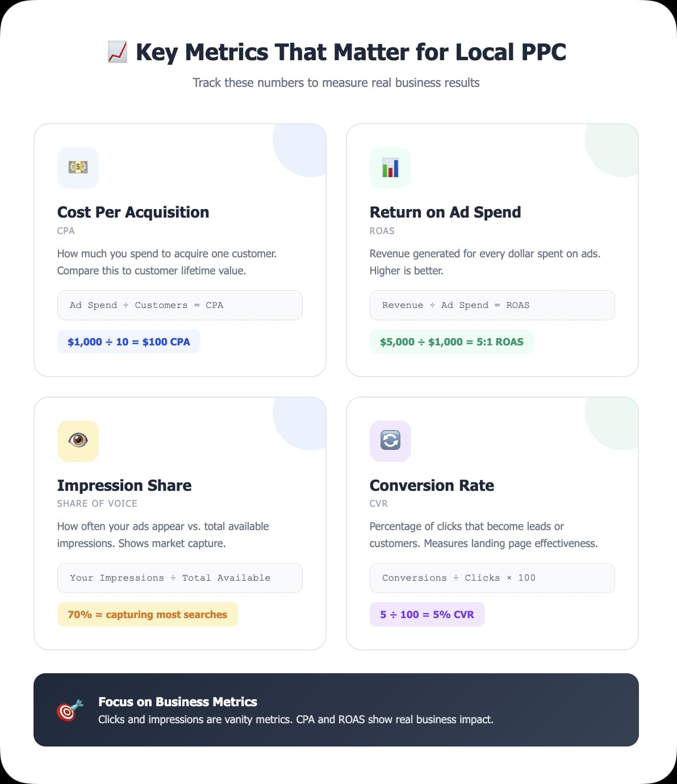
Task: Click the Key Metrics main page title
Action: point(350,52)
